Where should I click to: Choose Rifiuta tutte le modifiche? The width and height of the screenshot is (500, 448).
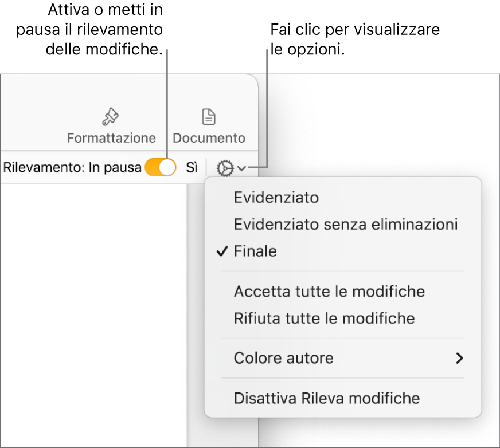(x=324, y=317)
